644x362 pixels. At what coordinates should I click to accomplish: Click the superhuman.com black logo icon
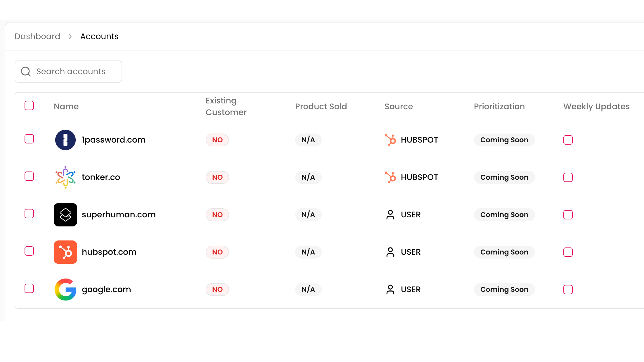(x=65, y=215)
